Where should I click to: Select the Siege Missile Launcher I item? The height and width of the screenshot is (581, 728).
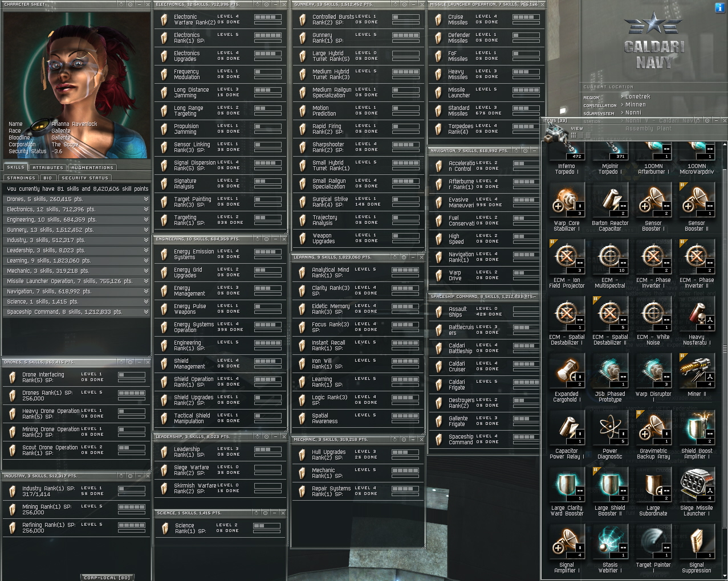(697, 492)
